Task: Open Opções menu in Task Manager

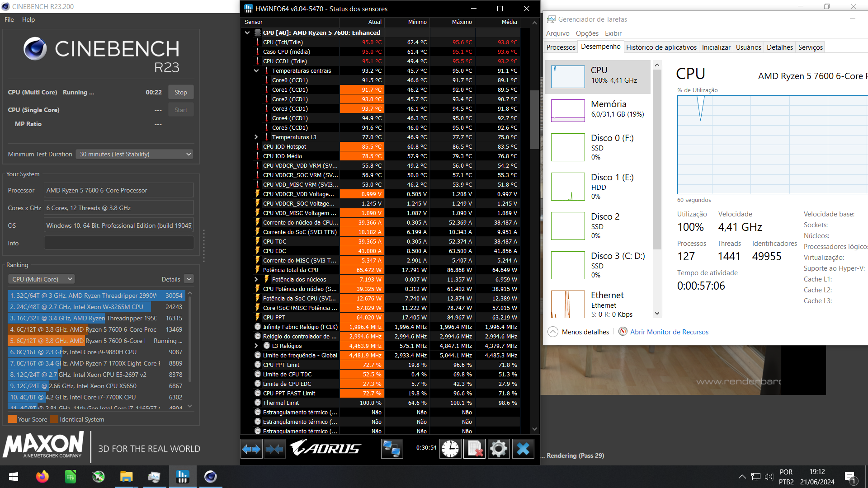Action: click(x=587, y=33)
